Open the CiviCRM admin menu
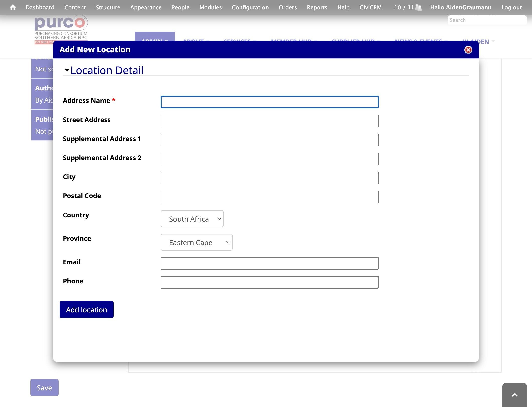The width and height of the screenshot is (532, 407). click(371, 7)
